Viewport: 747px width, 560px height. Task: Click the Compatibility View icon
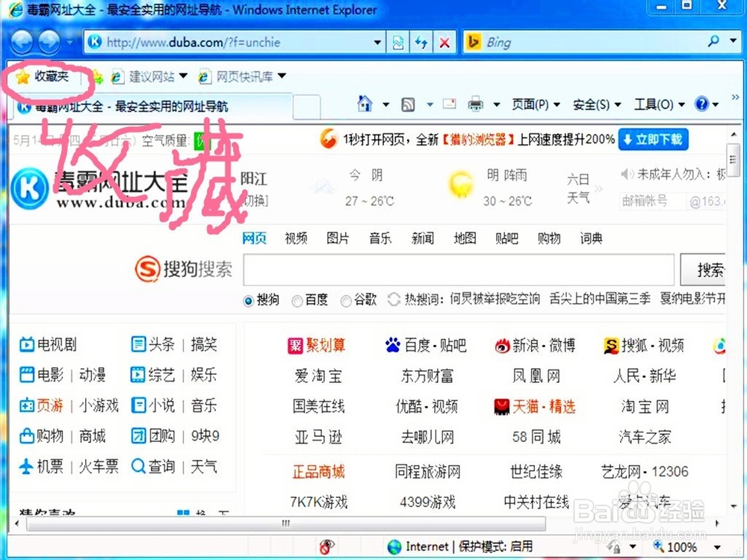tap(398, 43)
